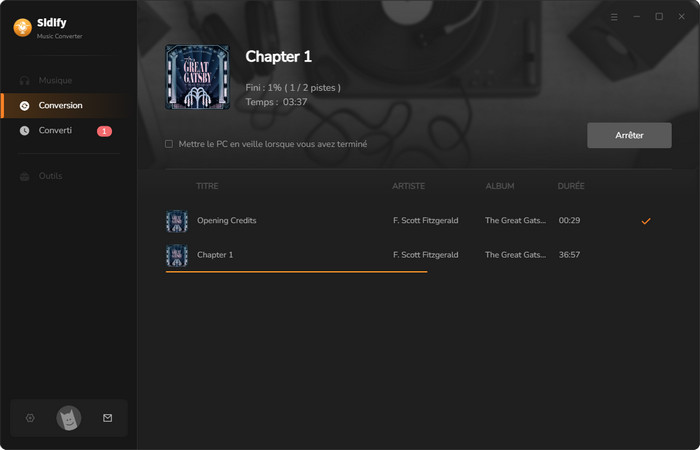This screenshot has height=450, width=700.
Task: Click the Outils toolbox icon
Action: [x=25, y=176]
